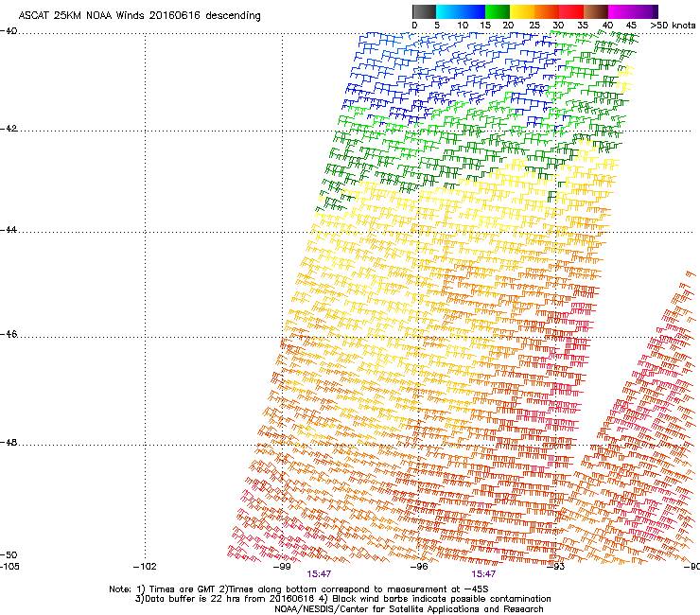Click the '>50 knots' legend label

[673, 26]
